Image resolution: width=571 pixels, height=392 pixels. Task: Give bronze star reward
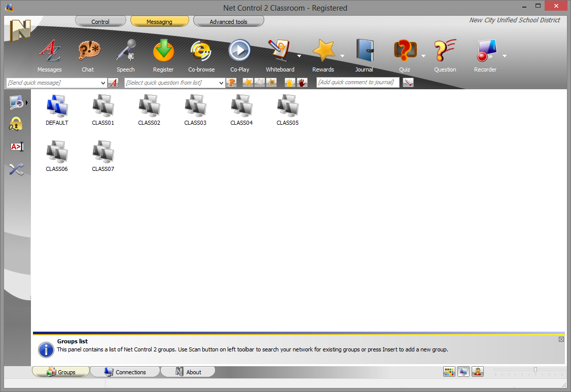[271, 83]
